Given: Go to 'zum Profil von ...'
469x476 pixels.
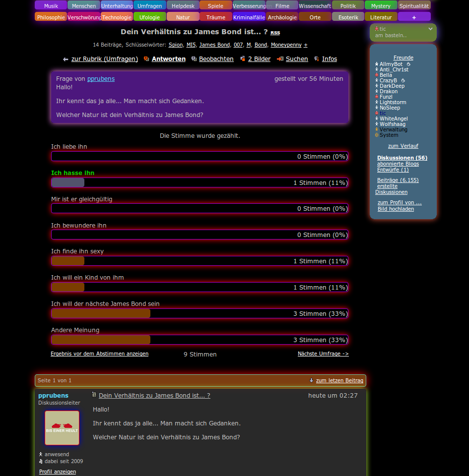Looking at the screenshot, I should click(x=400, y=202).
